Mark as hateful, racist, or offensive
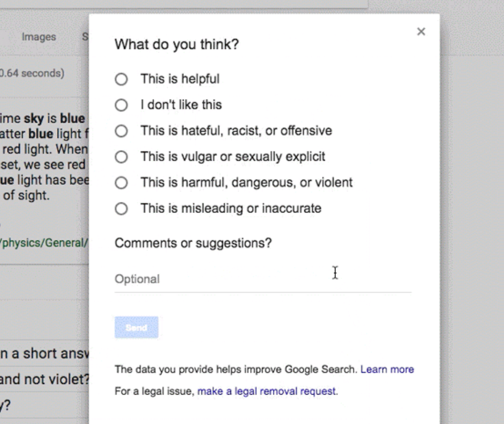The width and height of the screenshot is (504, 424). tap(121, 131)
